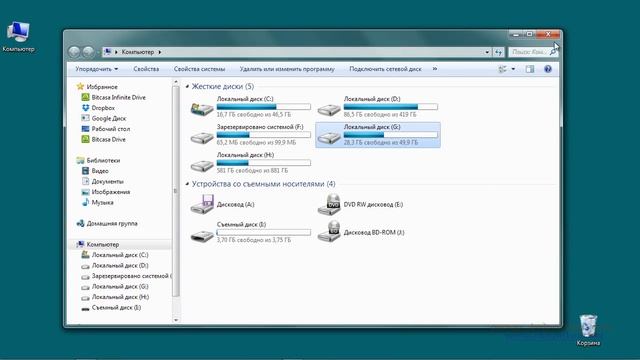Select DVD RW дисковод (E:) icon

329,204
